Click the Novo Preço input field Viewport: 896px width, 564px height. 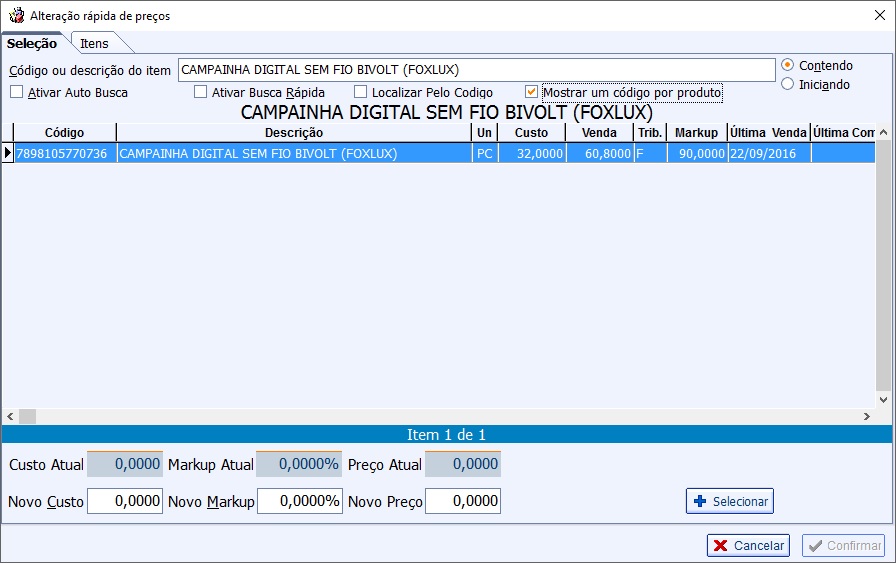(x=463, y=501)
